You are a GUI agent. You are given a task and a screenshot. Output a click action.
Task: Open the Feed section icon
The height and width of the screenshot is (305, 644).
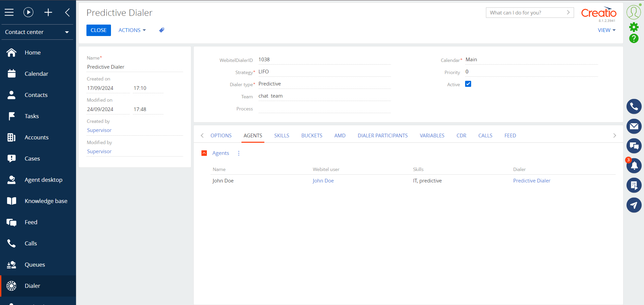coord(11,222)
